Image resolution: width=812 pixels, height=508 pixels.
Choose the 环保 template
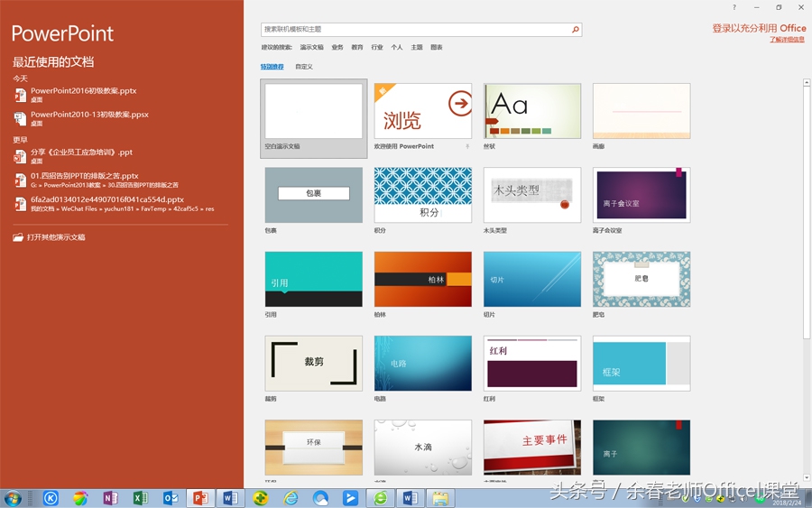(314, 448)
